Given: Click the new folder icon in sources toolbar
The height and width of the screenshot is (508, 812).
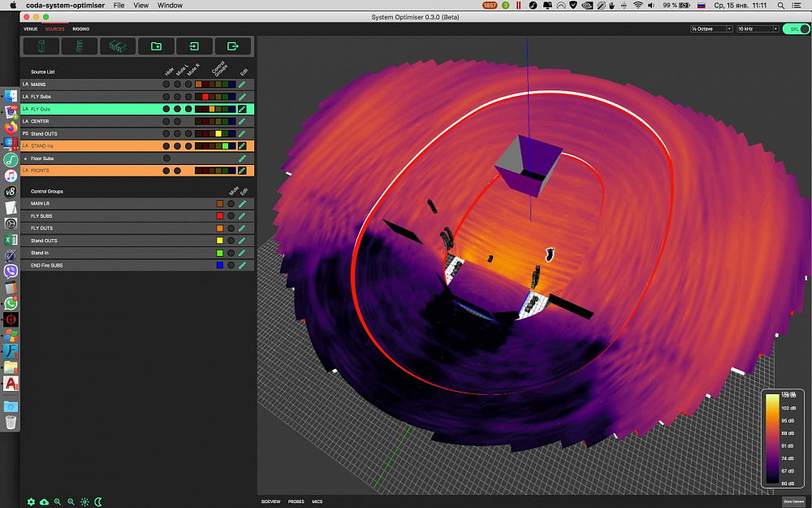Looking at the screenshot, I should 156,46.
